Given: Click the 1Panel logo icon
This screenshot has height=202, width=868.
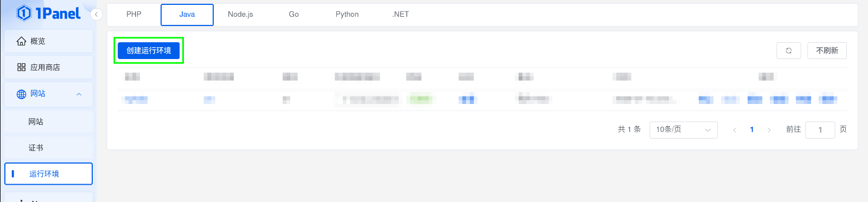Looking at the screenshot, I should coord(24,13).
